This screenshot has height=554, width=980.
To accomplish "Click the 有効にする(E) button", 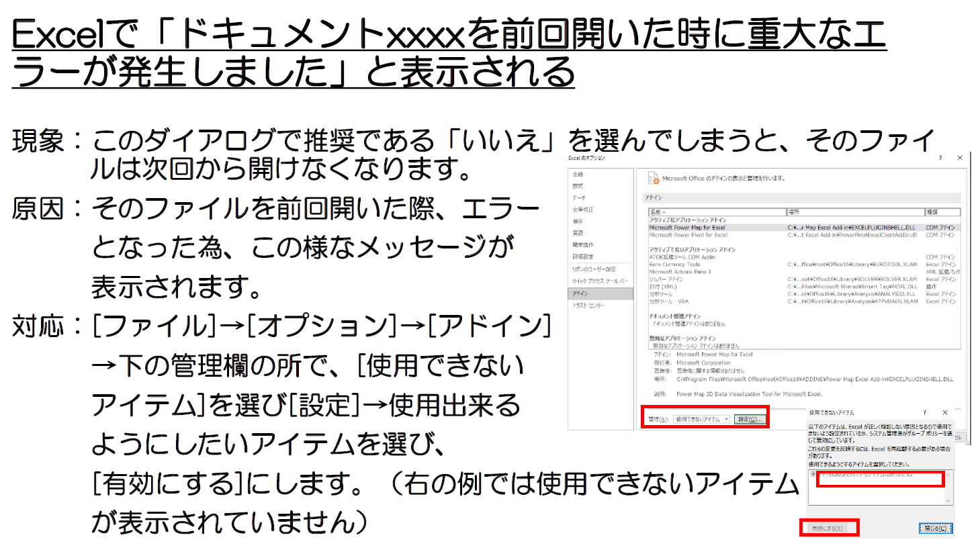I will coord(827,528).
